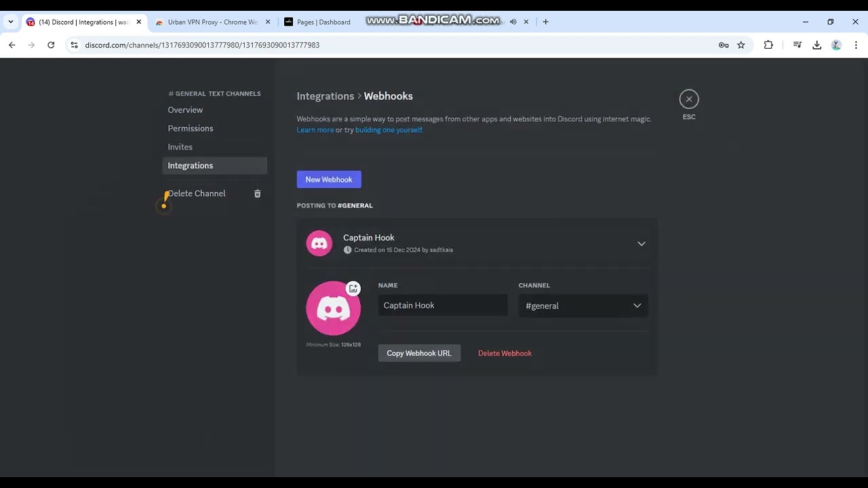868x488 pixels.
Task: Open the Chrome profile avatar
Action: pos(836,45)
